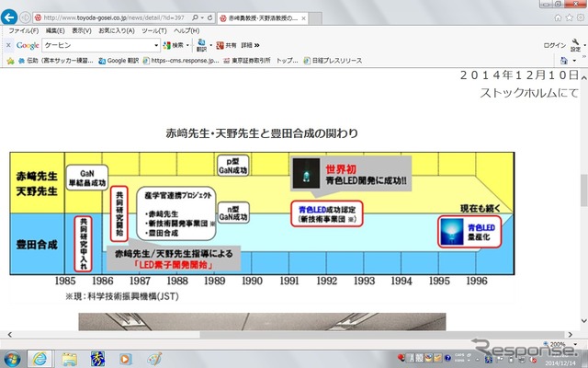Click the vertical scrollbar thumb
Screen dimensions: 588x368
[584, 190]
